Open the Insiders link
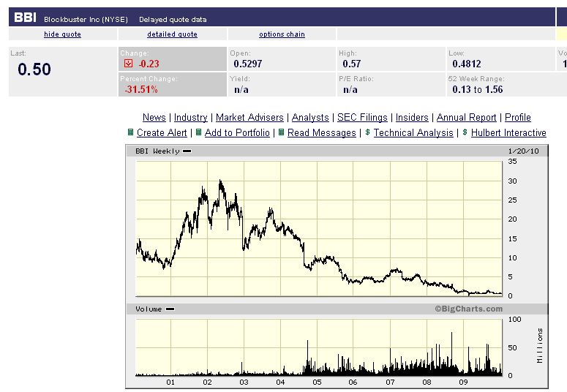 point(412,118)
